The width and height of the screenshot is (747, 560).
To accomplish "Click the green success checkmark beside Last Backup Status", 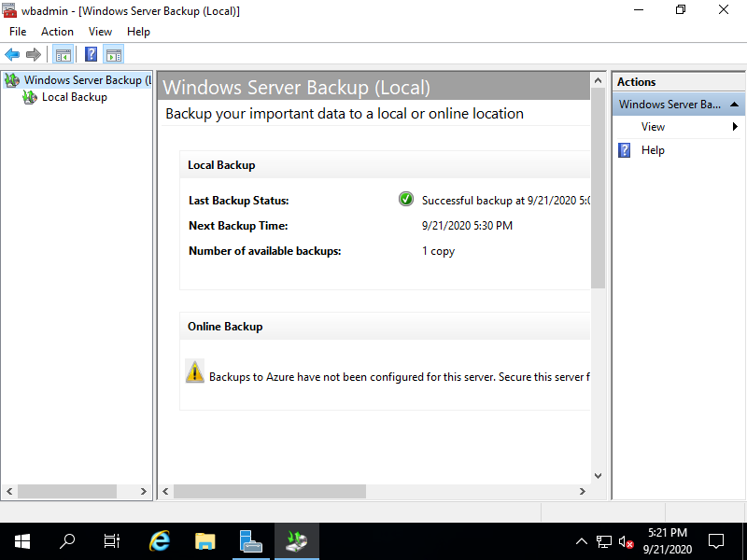I will pyautogui.click(x=405, y=199).
